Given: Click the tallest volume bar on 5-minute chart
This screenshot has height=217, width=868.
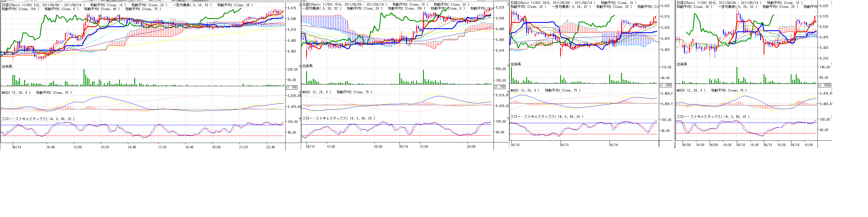Looking at the screenshot, I should (84, 78).
